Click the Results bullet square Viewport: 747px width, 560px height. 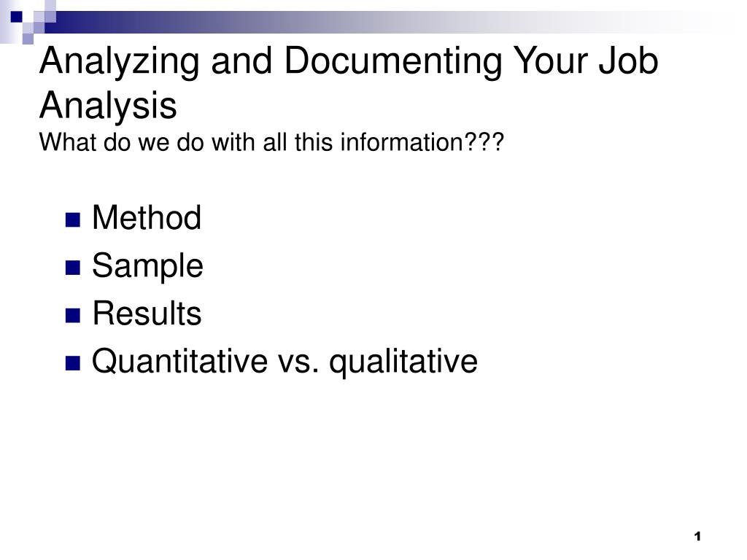pyautogui.click(x=73, y=316)
